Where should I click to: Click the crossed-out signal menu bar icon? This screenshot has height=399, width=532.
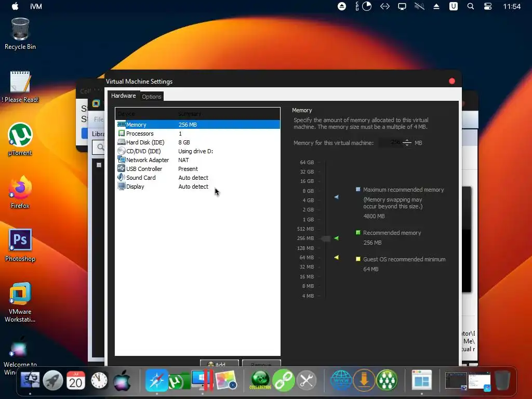[x=419, y=6]
